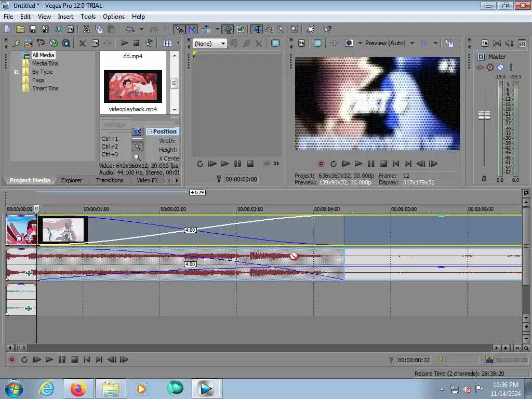Click the timeline transport Record button
Image resolution: width=532 pixels, height=399 pixels.
pos(12,360)
